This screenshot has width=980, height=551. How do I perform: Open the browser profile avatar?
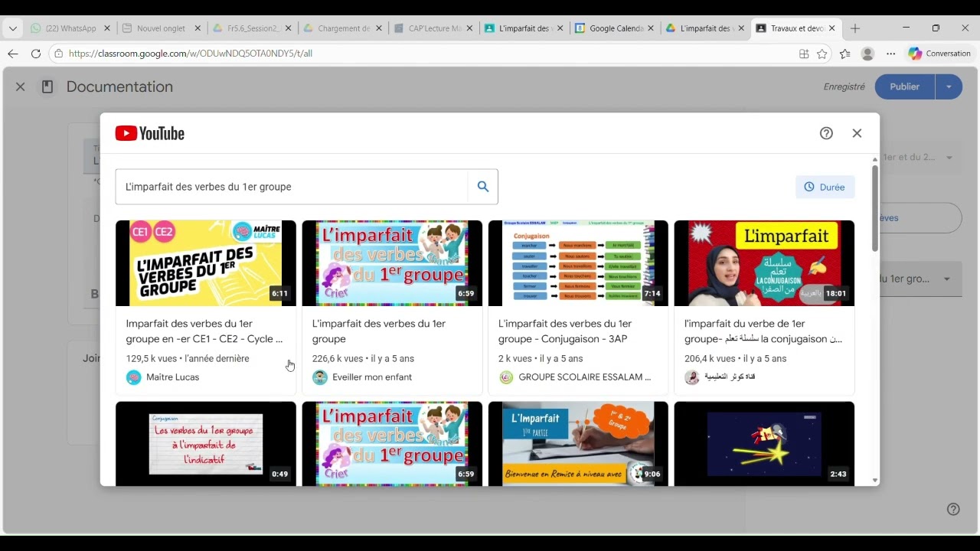(x=867, y=54)
